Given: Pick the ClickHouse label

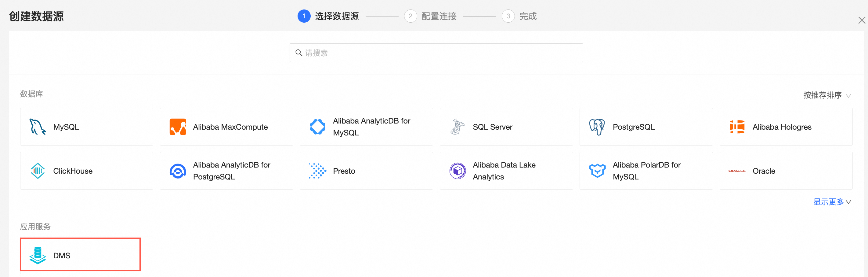Looking at the screenshot, I should [x=73, y=171].
